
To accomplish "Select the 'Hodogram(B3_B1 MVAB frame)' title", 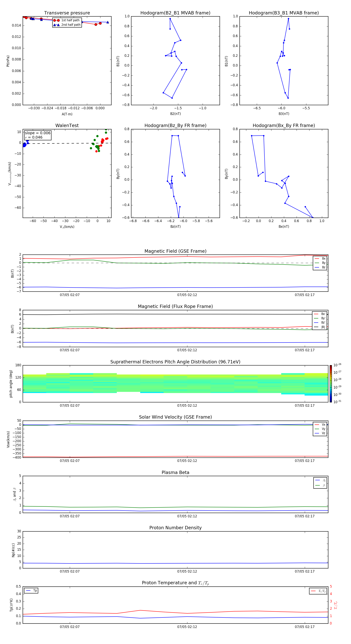I will pos(284,13).
